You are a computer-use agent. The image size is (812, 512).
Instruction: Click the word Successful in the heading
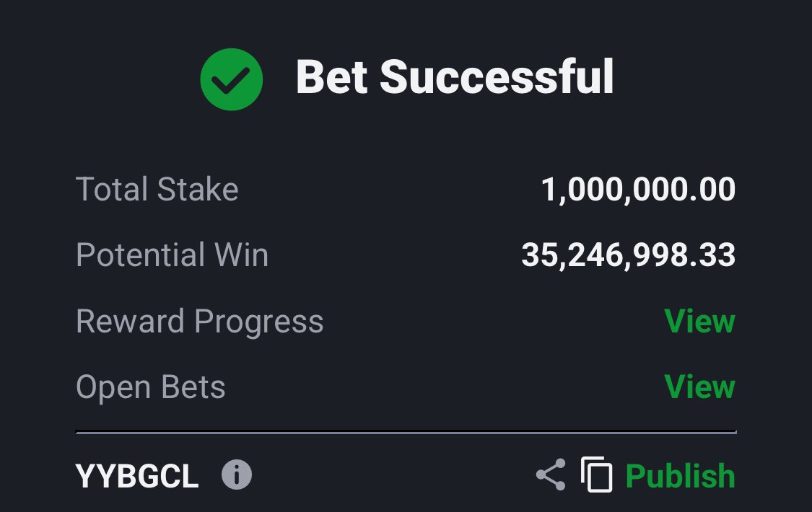(497, 77)
